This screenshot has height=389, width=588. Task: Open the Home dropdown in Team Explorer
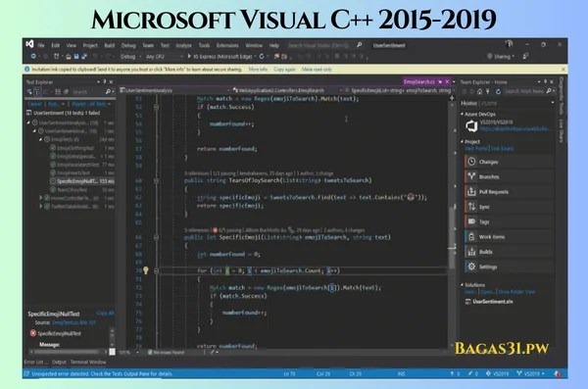(553, 103)
